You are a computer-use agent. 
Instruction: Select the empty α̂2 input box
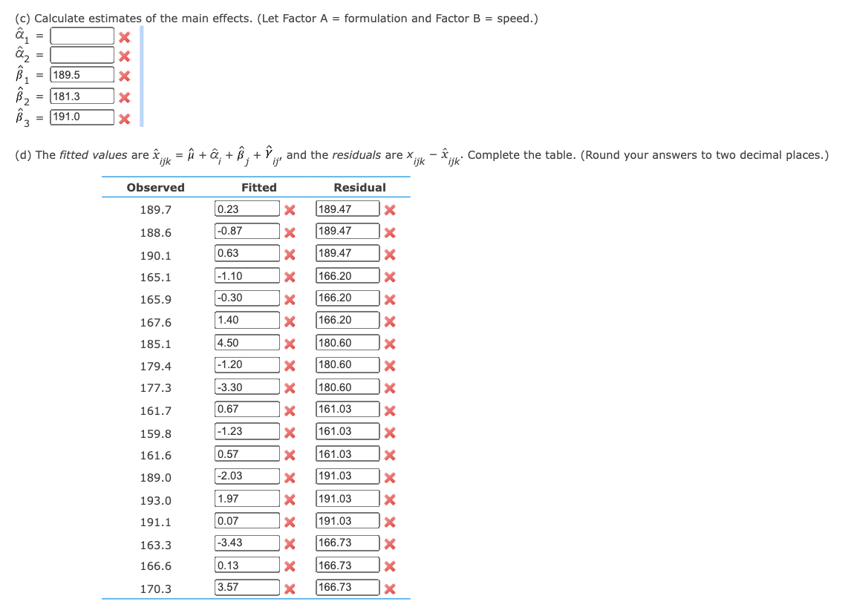(82, 54)
